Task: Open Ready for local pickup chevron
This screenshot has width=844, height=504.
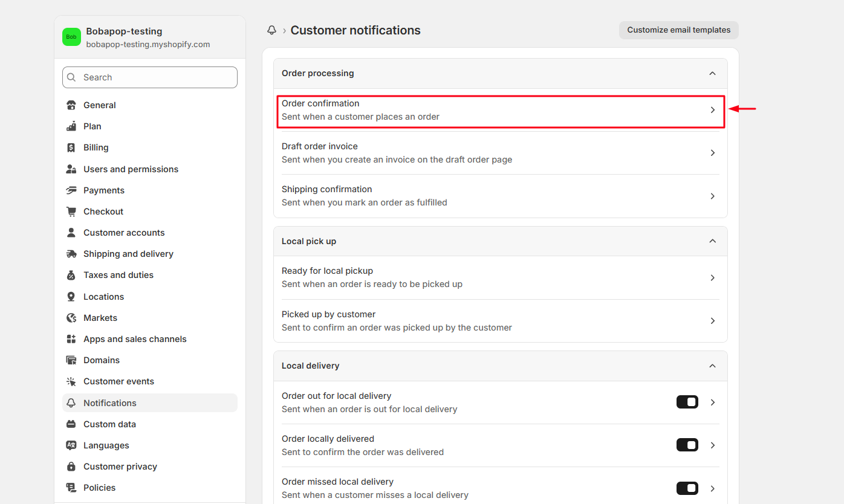Action: (x=713, y=277)
